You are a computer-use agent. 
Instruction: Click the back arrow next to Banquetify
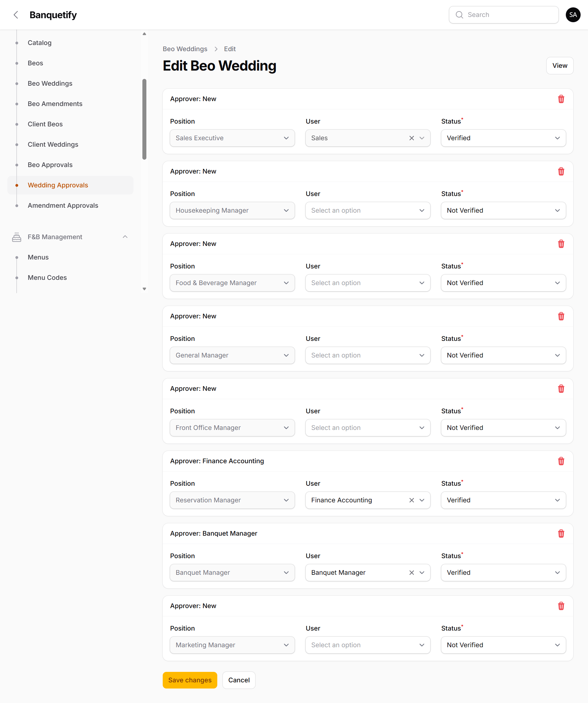click(x=16, y=15)
